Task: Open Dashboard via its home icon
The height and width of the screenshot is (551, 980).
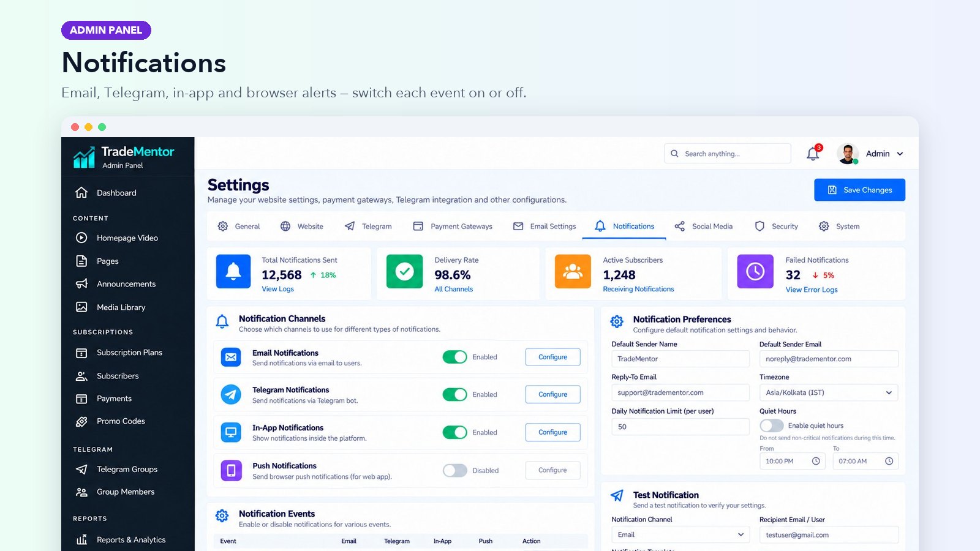Action: click(x=81, y=193)
